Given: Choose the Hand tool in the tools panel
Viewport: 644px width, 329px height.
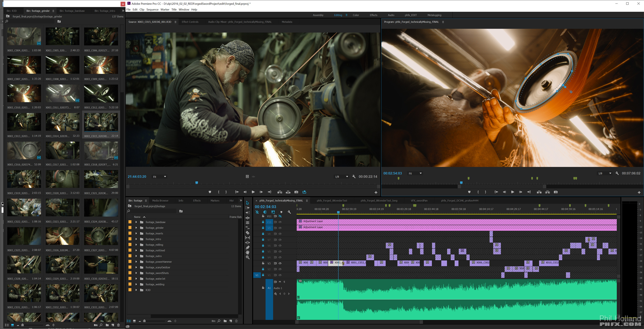Looking at the screenshot, I should click(x=247, y=252).
